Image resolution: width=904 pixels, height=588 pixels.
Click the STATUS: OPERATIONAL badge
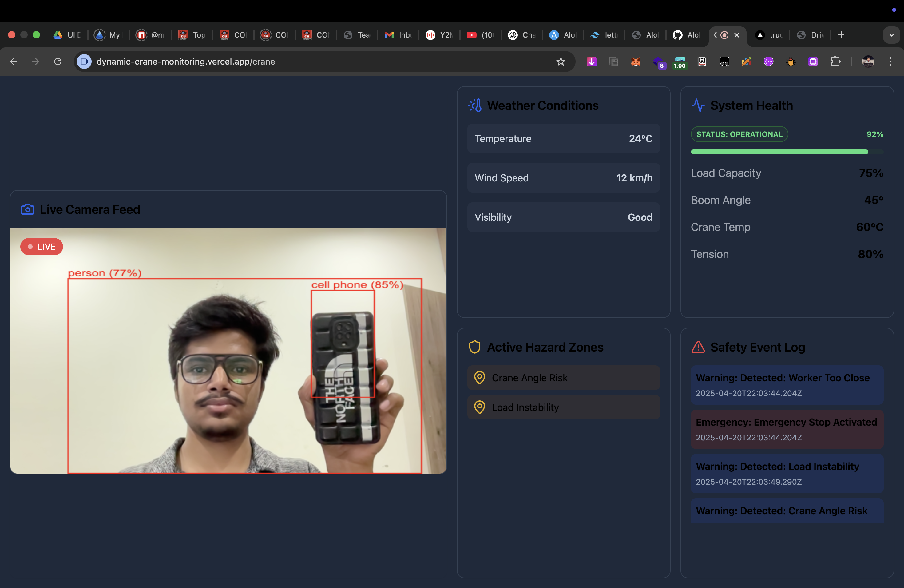coord(739,134)
